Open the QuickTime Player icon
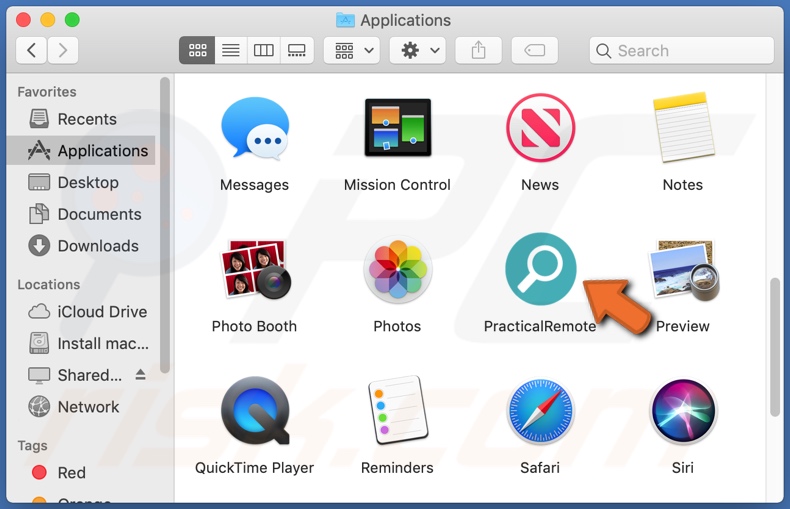The width and height of the screenshot is (790, 509). pyautogui.click(x=254, y=411)
